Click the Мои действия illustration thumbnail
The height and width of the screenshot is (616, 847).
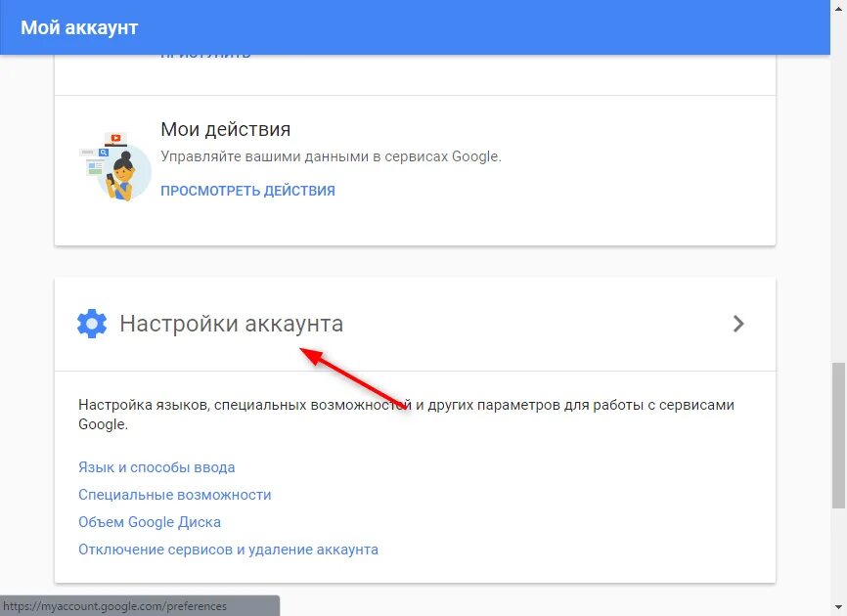click(x=114, y=166)
